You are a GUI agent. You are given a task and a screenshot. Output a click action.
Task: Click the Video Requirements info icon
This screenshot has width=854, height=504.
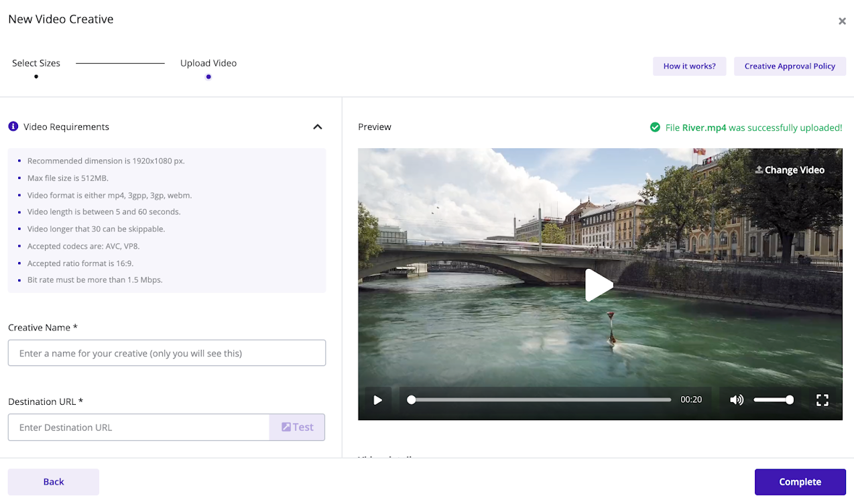coord(13,127)
